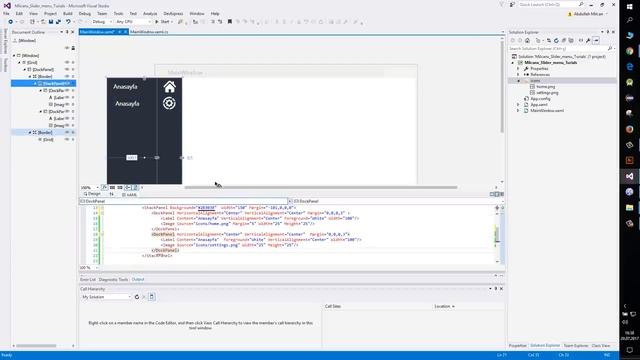Open Edge browser from the taskbar
This screenshot has height=360, width=640.
coord(629,67)
